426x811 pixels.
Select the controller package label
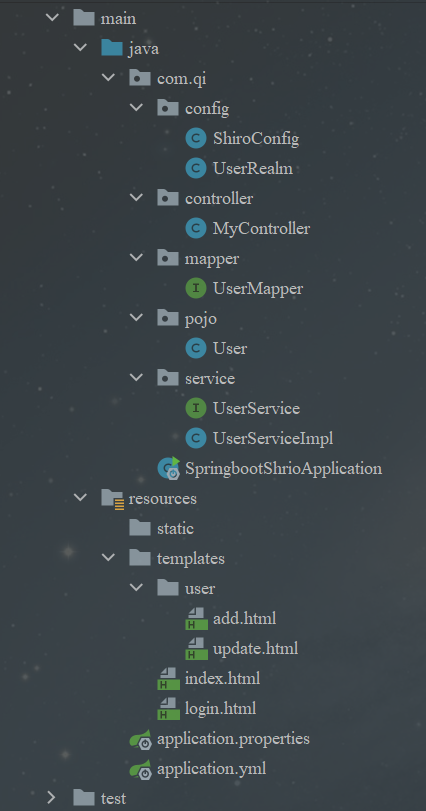pos(219,199)
